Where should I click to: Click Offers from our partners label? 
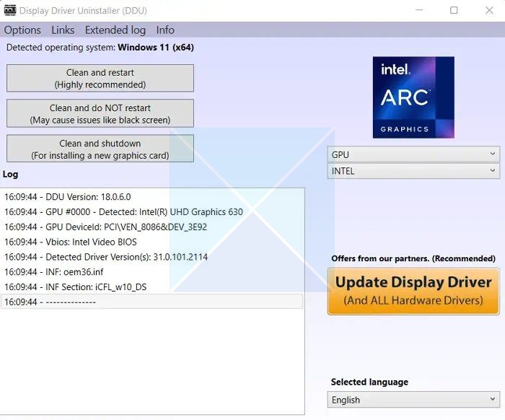point(413,258)
